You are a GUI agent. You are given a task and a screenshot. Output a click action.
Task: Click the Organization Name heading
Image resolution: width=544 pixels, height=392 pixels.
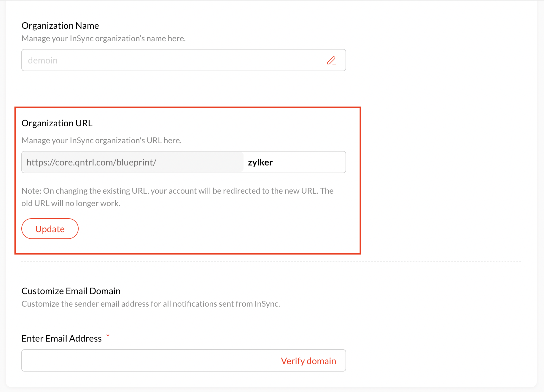tap(60, 26)
